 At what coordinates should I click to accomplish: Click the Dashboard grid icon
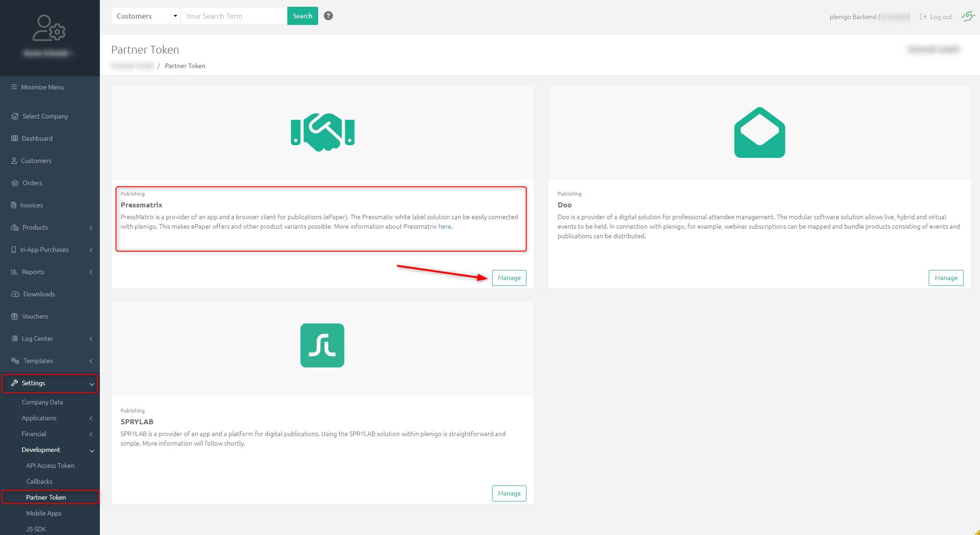(15, 138)
